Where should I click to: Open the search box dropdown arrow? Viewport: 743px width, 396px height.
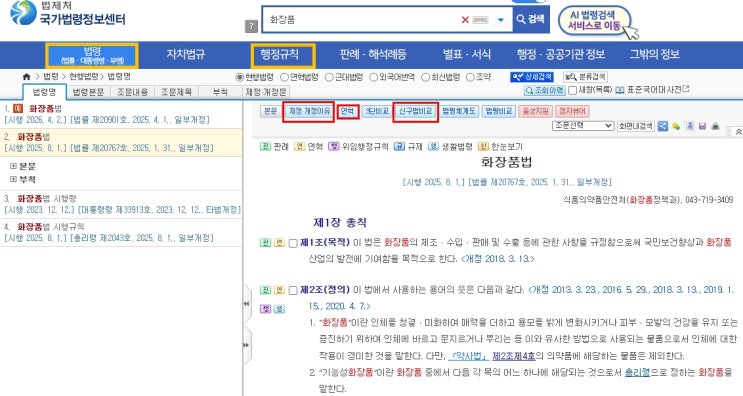(x=501, y=20)
